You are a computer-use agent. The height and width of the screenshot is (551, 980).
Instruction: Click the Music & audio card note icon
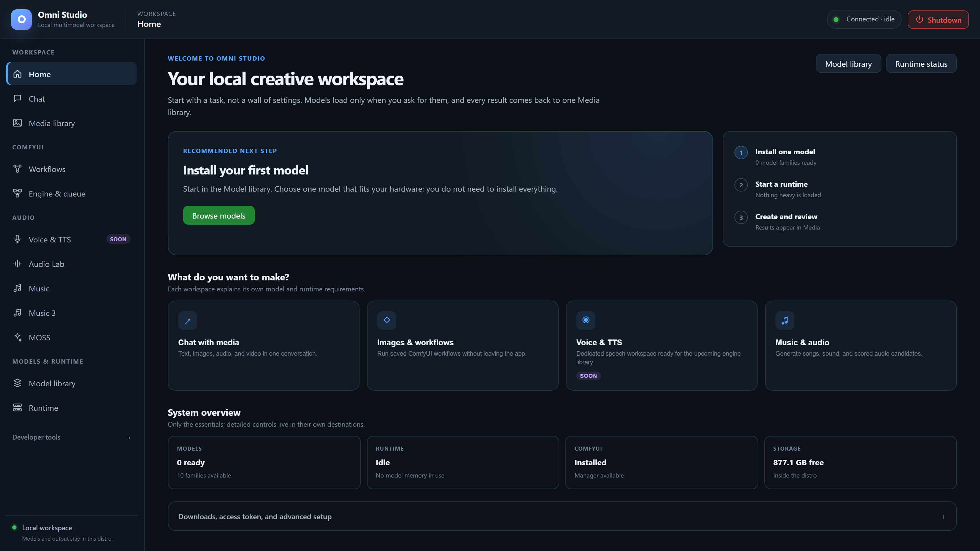pyautogui.click(x=784, y=320)
